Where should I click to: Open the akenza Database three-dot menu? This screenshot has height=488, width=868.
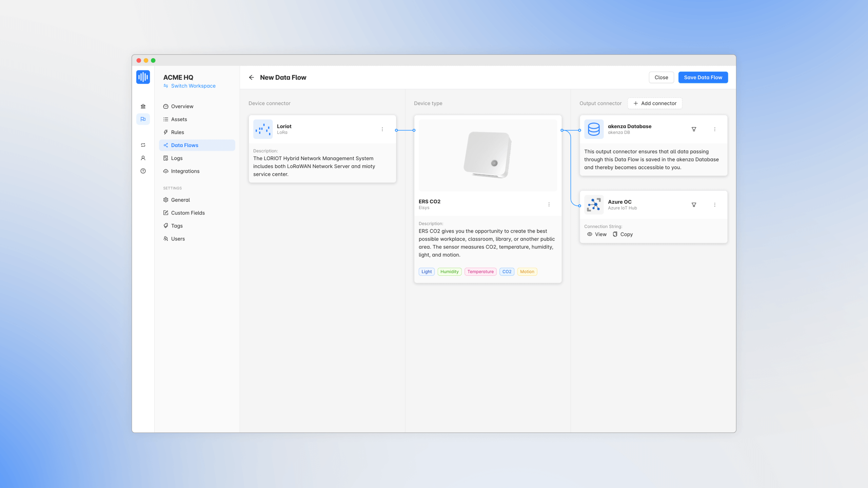[715, 129]
